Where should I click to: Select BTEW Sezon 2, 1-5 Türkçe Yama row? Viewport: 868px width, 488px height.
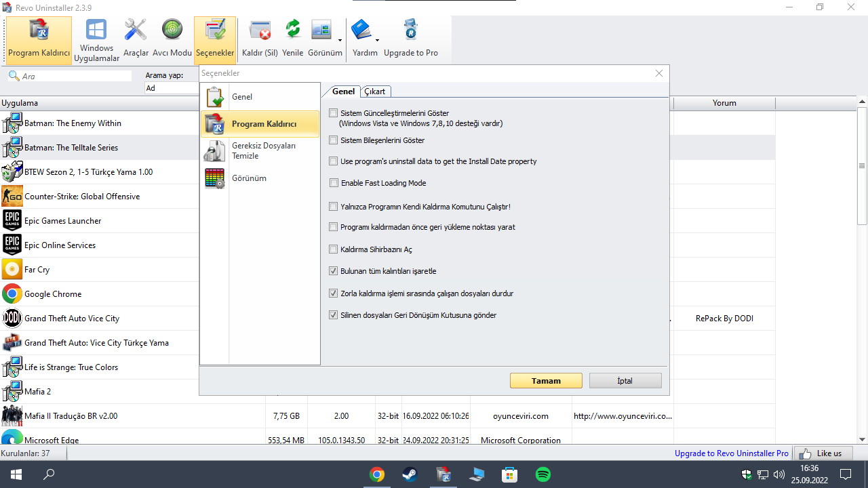pyautogui.click(x=99, y=172)
